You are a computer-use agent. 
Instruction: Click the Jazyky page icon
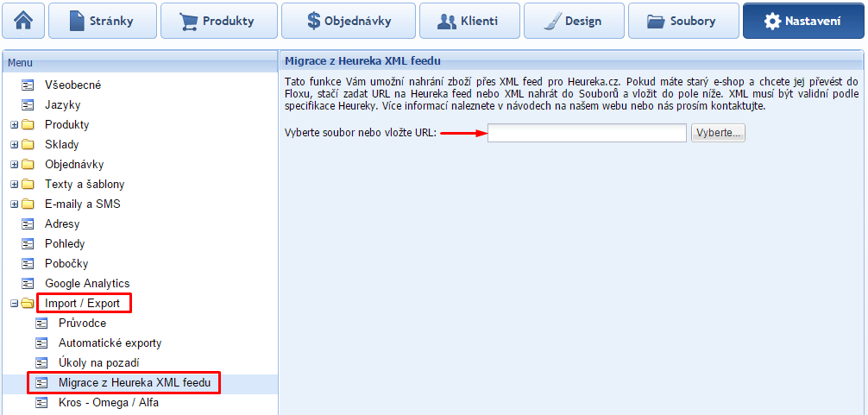[28, 105]
